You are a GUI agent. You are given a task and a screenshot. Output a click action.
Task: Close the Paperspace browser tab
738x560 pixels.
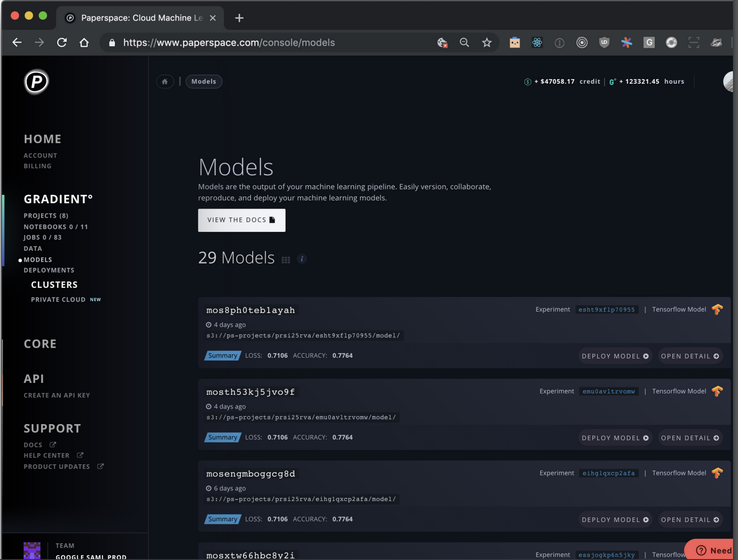(x=213, y=18)
